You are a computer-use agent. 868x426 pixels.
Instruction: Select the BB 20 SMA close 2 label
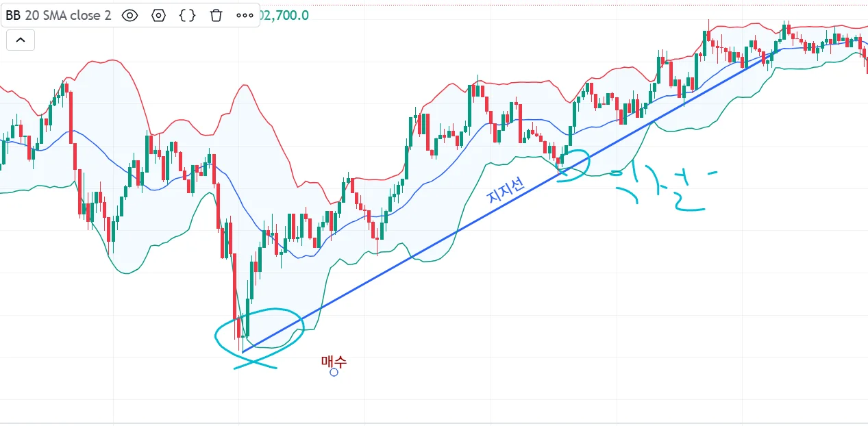58,15
